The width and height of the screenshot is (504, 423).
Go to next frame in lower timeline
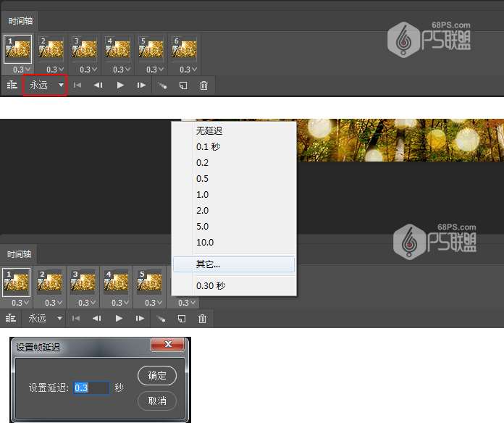point(140,318)
